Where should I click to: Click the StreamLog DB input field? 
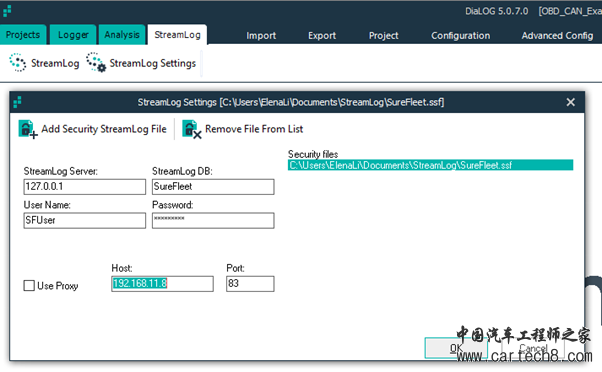pos(213,187)
